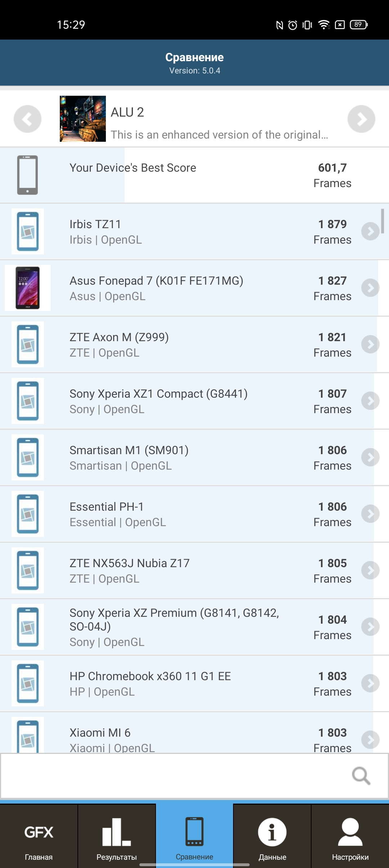Image resolution: width=389 pixels, height=868 pixels.
Task: Expand HP Chromebook x360 details chevron
Action: tap(370, 683)
